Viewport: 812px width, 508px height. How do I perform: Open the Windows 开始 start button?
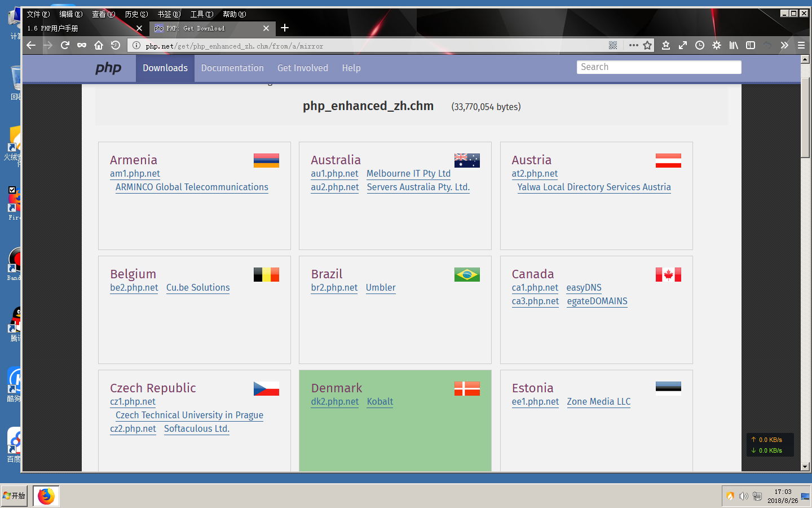tap(14, 496)
